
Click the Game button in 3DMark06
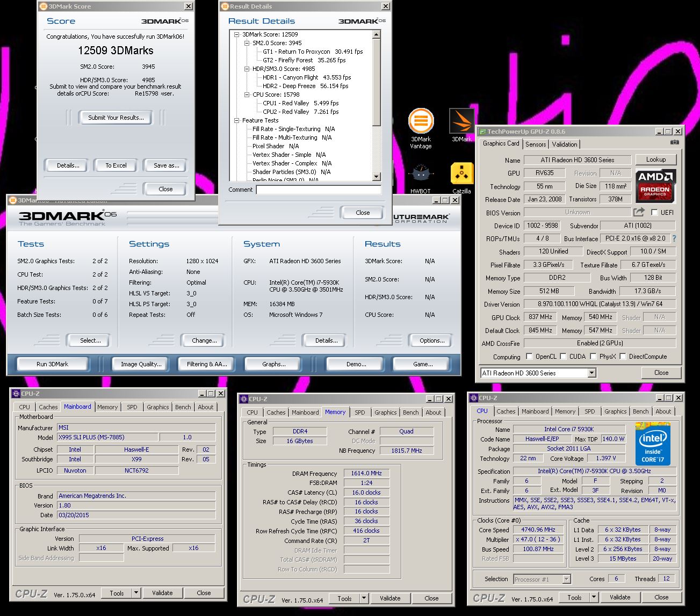423,364
